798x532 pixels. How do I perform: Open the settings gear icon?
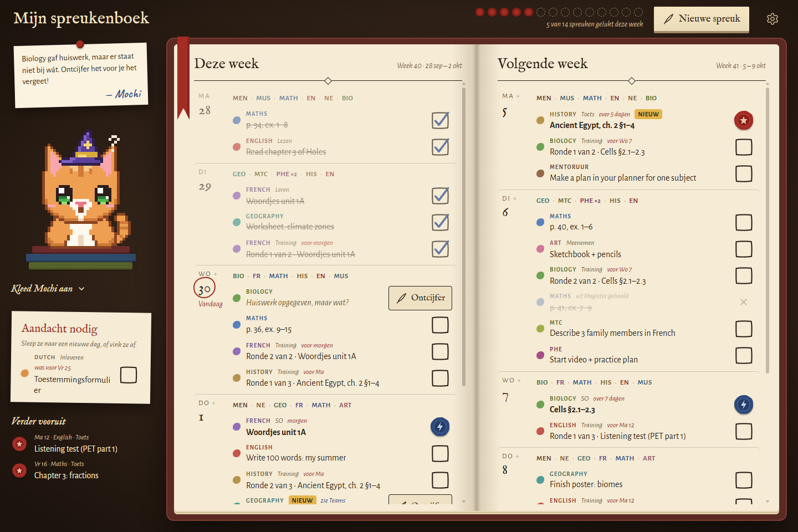pyautogui.click(x=773, y=19)
